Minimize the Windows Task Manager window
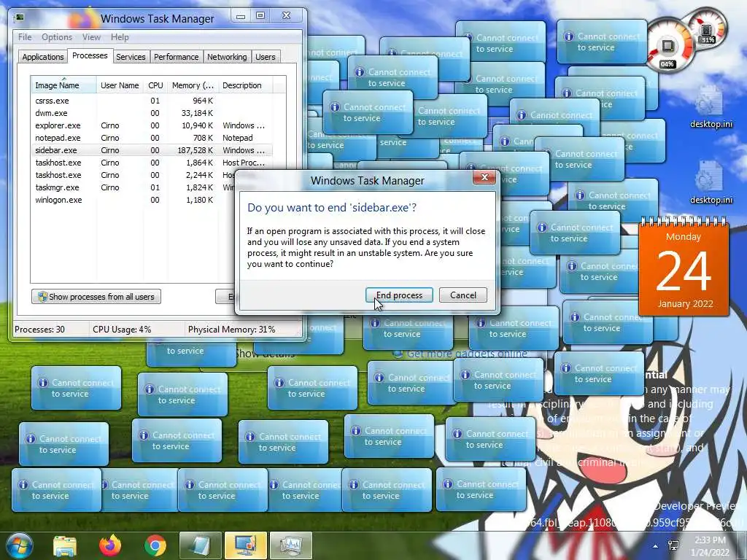Image resolution: width=747 pixels, height=560 pixels. coord(241,16)
